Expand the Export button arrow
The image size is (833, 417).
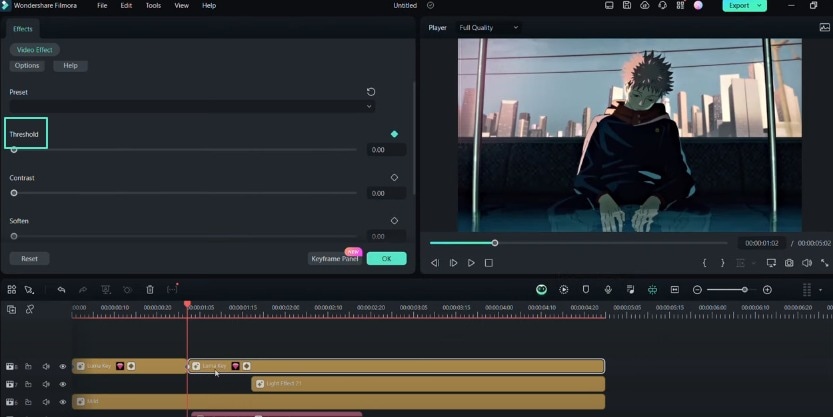[759, 5]
